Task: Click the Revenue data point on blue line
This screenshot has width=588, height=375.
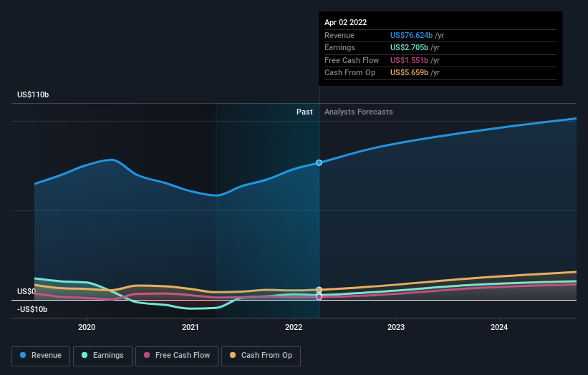Action: click(x=319, y=162)
